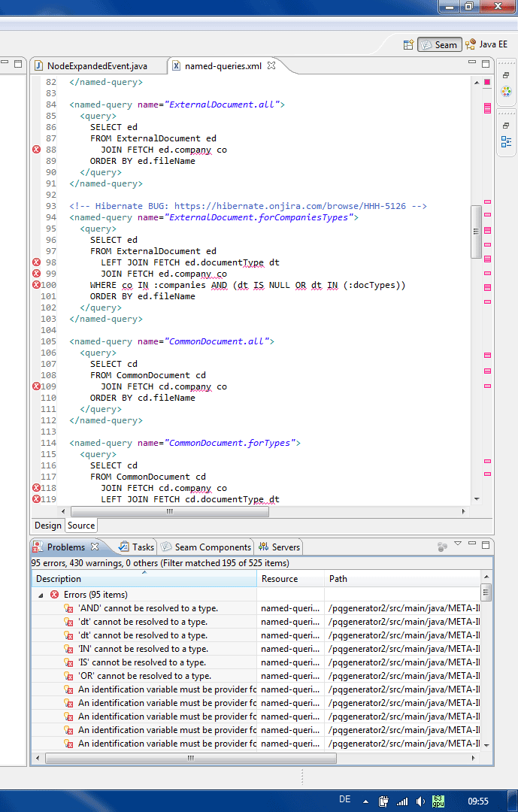Activate the Seam perspective button
The image size is (518, 812).
(439, 44)
